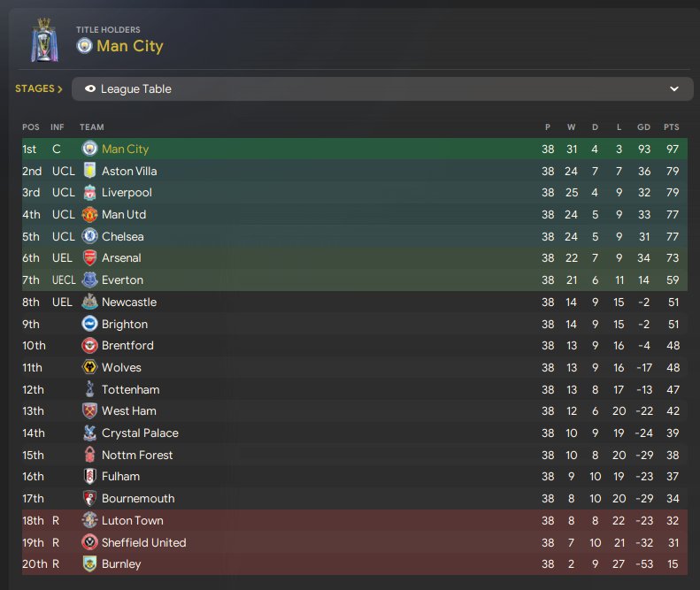Click Man Utd club badge

pos(89,214)
